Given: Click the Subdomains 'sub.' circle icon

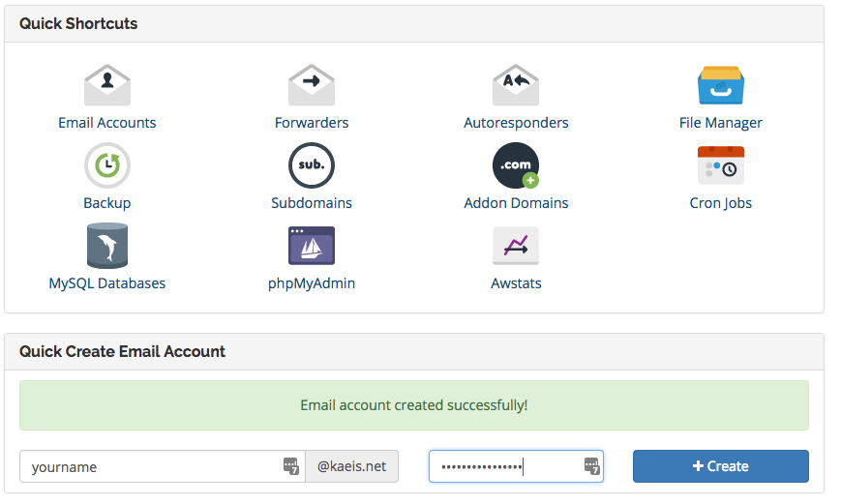Looking at the screenshot, I should coord(312,165).
